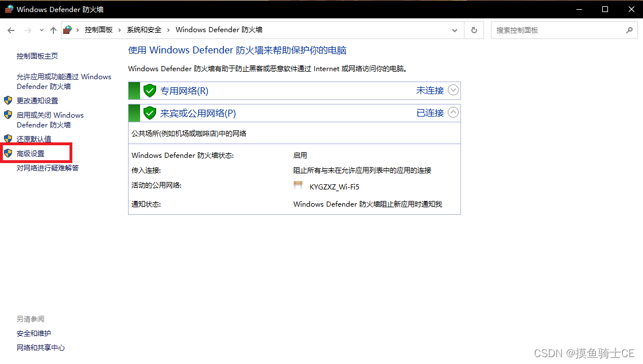This screenshot has height=364, width=643.
Task: Open 网络和共享中心 link
Action: click(x=41, y=347)
